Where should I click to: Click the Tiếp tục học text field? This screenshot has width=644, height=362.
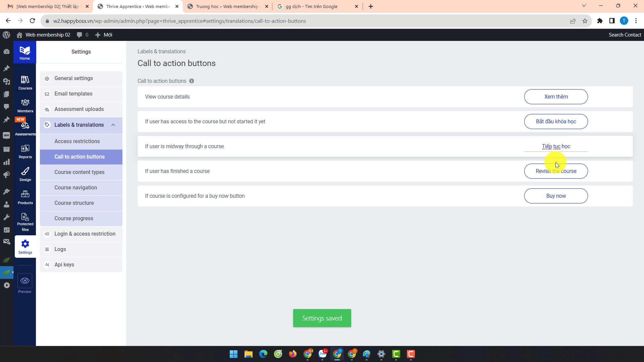pyautogui.click(x=556, y=146)
